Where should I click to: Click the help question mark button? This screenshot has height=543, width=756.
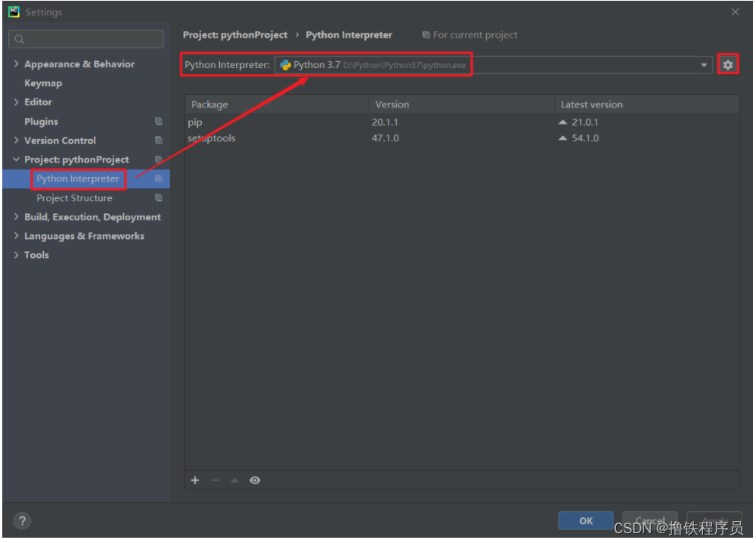[22, 521]
